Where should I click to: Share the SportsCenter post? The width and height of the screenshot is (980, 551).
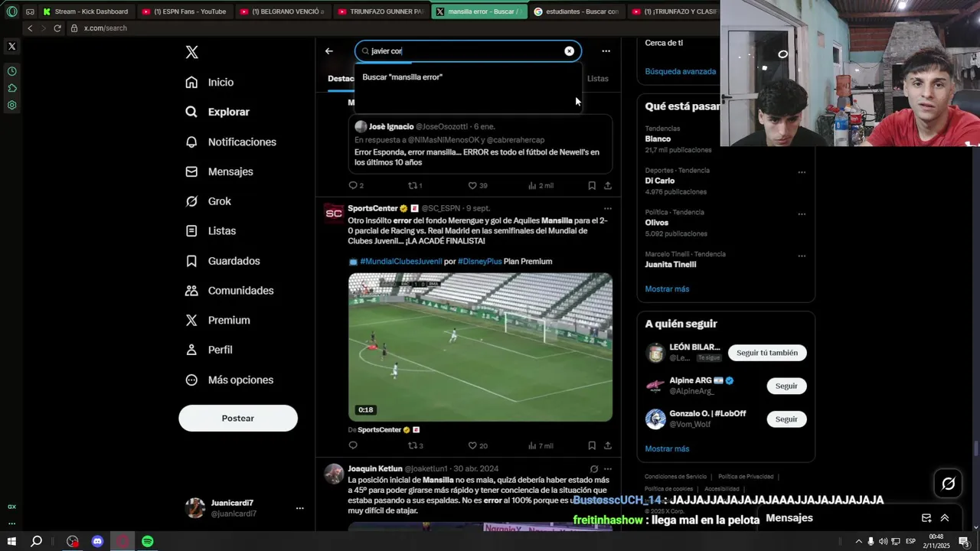pos(608,445)
